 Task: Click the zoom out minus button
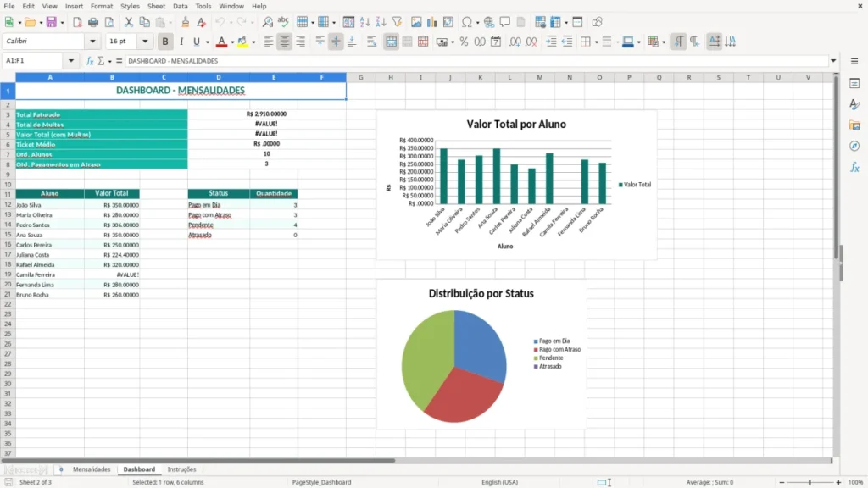[x=782, y=482]
